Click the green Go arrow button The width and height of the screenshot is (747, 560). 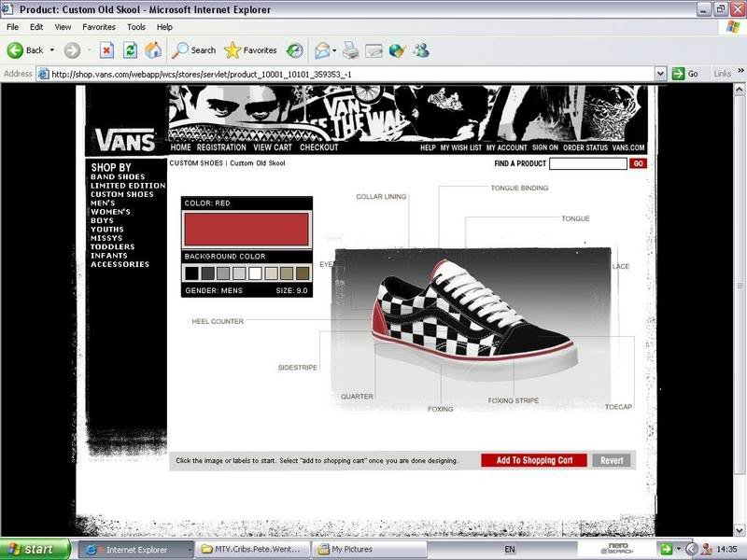click(685, 74)
